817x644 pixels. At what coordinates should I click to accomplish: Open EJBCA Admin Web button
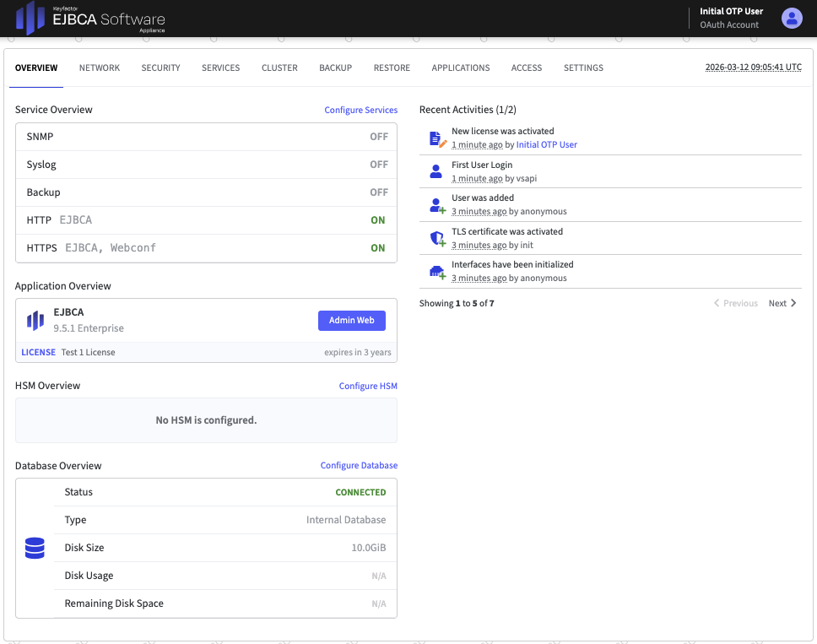coord(352,321)
